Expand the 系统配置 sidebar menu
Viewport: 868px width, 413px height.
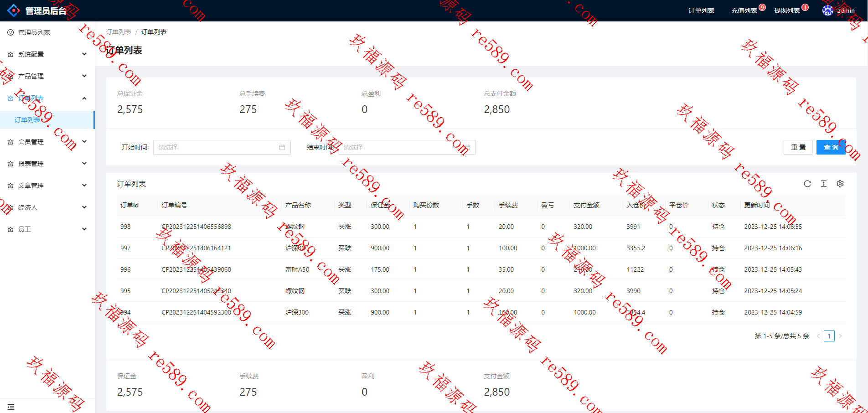[x=47, y=54]
